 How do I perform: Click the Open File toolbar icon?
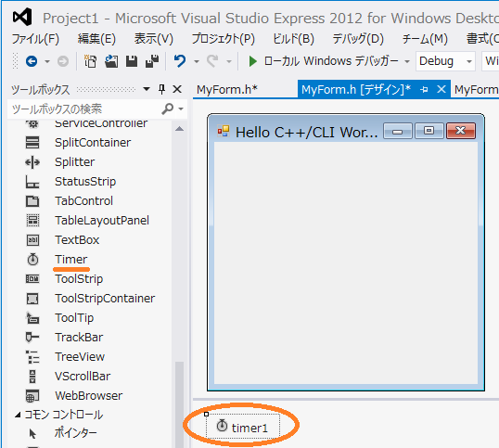(x=111, y=61)
